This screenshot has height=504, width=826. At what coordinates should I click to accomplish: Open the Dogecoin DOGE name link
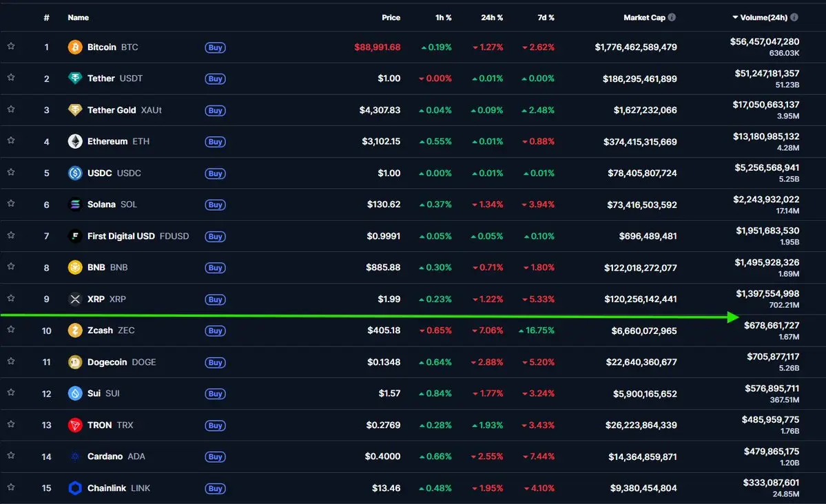(x=122, y=361)
